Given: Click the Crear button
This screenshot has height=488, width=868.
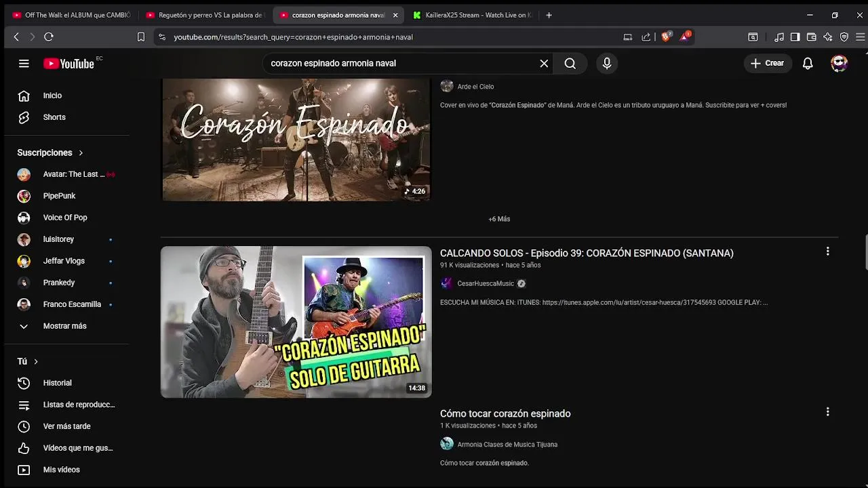Looking at the screenshot, I should click(767, 63).
